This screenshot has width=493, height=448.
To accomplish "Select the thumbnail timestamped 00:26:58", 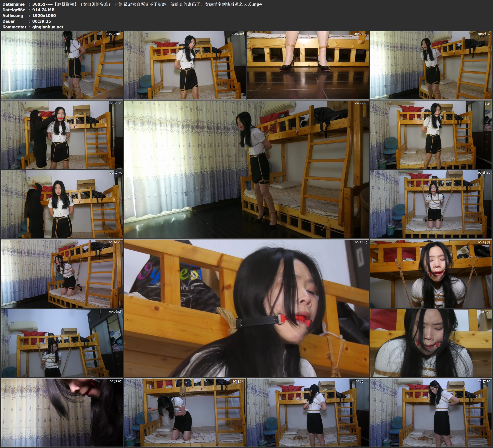I will [x=62, y=343].
